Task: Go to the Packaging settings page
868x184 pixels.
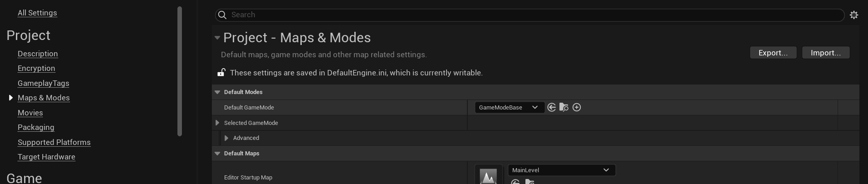Action: click(36, 127)
